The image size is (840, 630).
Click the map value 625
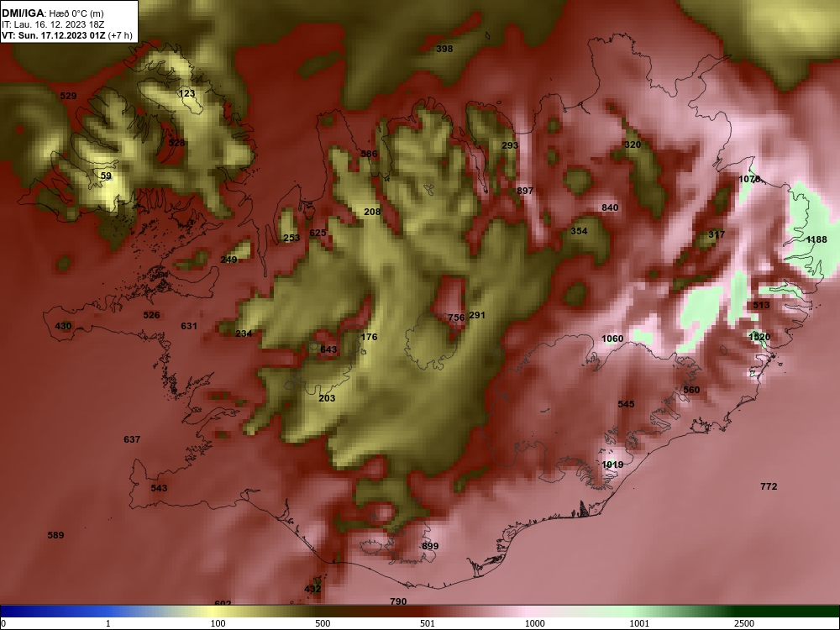tap(318, 233)
